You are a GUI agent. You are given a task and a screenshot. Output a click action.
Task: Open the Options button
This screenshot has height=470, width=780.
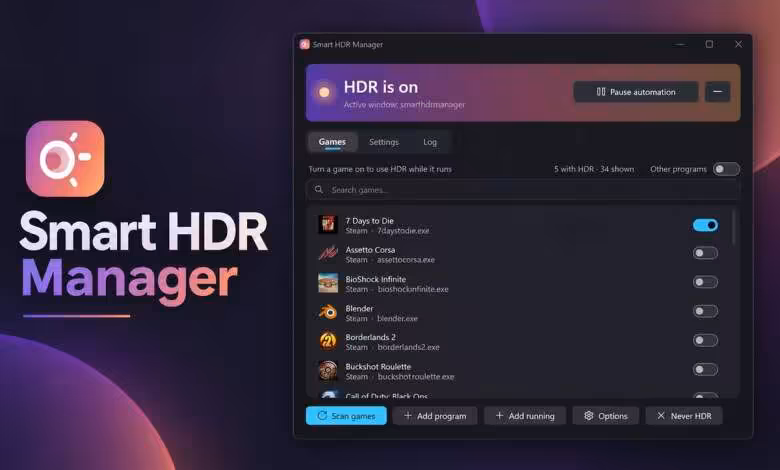point(605,416)
